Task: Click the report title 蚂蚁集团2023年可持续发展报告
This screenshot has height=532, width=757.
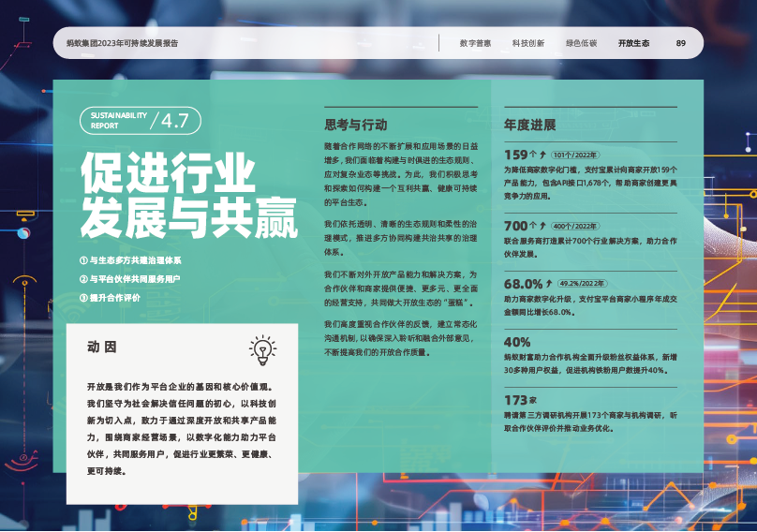Action: pyautogui.click(x=123, y=43)
